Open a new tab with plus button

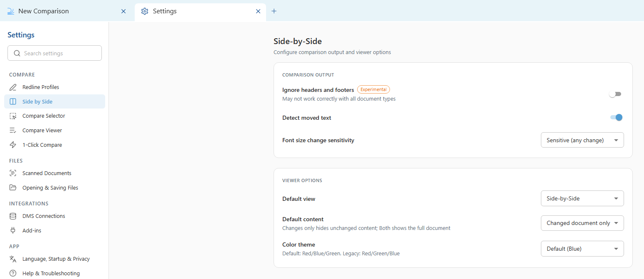tap(274, 11)
